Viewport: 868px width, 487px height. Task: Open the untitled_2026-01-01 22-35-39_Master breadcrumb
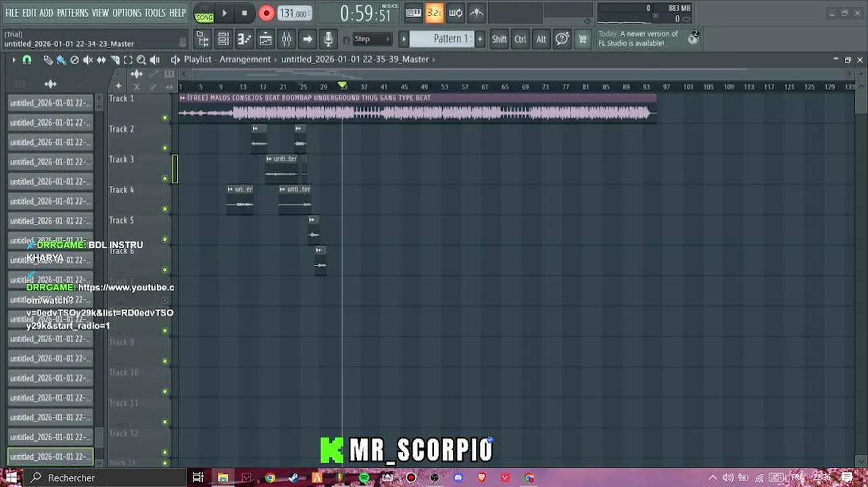[x=355, y=60]
